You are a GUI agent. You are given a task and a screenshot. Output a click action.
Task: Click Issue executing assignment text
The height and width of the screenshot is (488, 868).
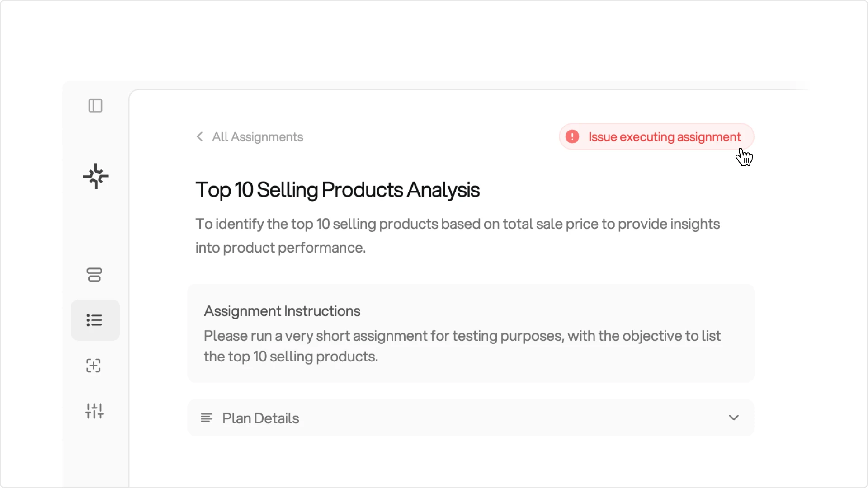665,137
